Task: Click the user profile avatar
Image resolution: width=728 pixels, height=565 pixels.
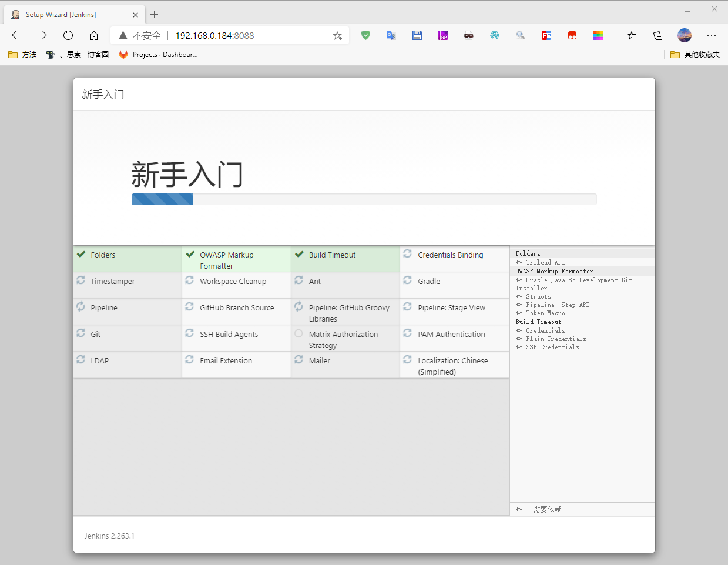Action: 685,35
